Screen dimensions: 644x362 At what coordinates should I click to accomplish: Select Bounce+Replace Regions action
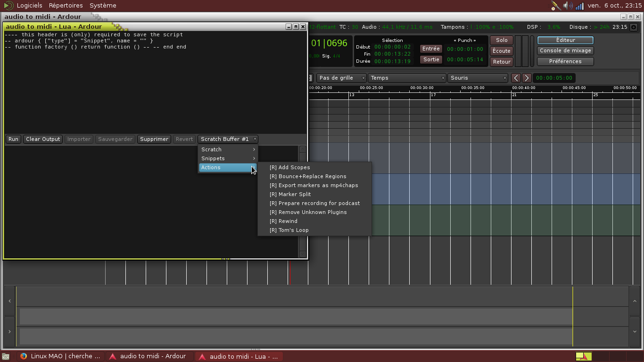[x=312, y=176]
